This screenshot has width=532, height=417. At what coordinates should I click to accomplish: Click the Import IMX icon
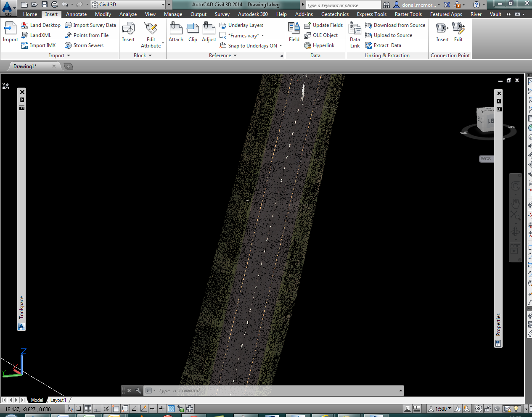point(25,45)
